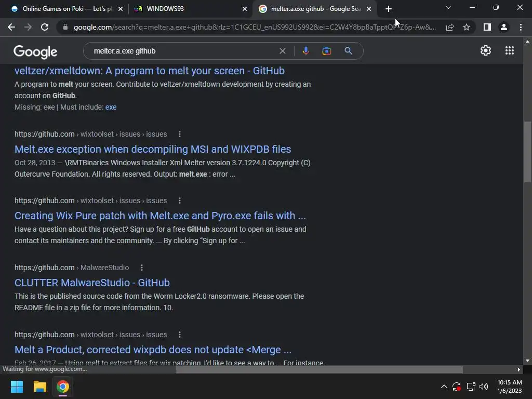Click the scroll down arrow
532x399 pixels.
(x=527, y=361)
